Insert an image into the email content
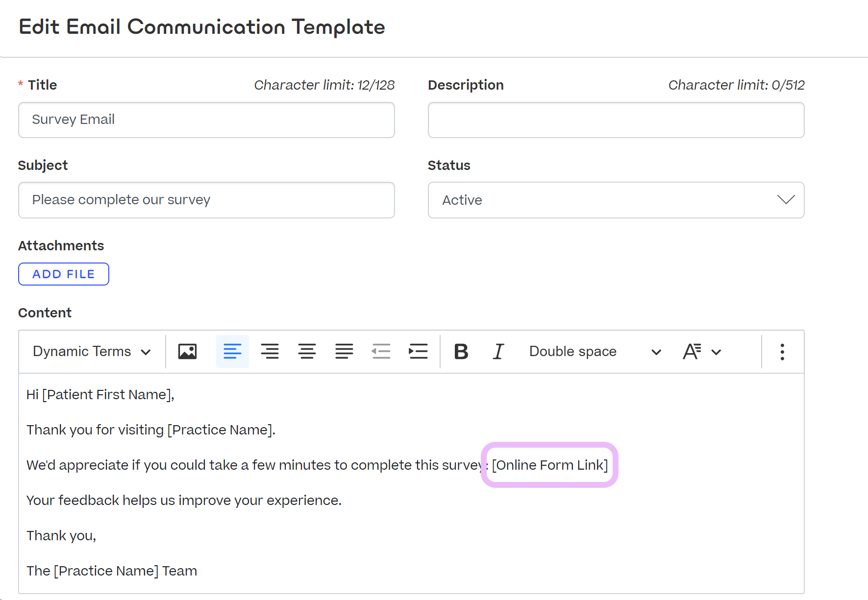The image size is (868, 600). 187,351
